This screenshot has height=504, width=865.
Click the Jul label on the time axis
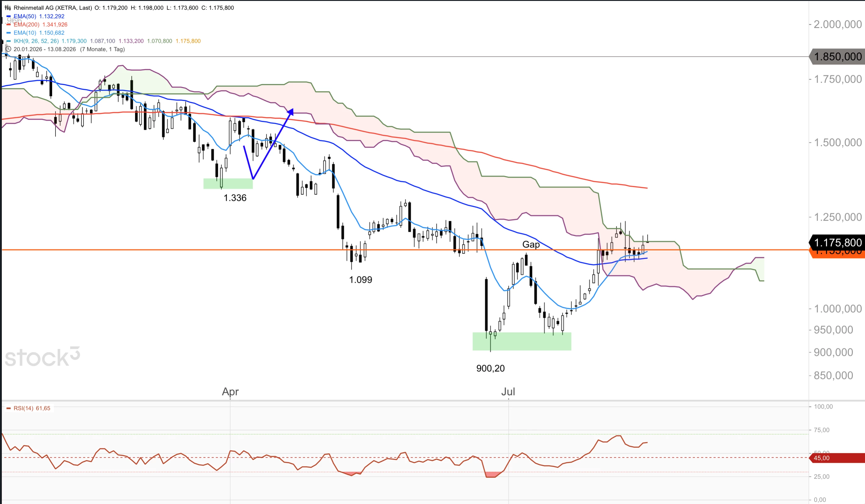(508, 392)
